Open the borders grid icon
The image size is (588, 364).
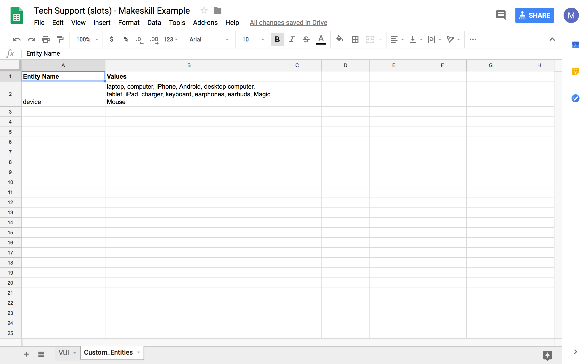(x=355, y=39)
